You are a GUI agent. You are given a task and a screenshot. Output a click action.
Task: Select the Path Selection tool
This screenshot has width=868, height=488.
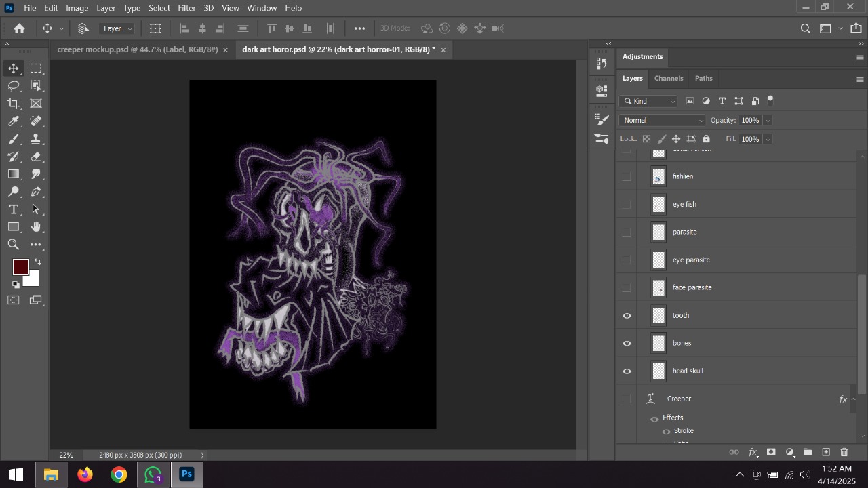pyautogui.click(x=36, y=209)
